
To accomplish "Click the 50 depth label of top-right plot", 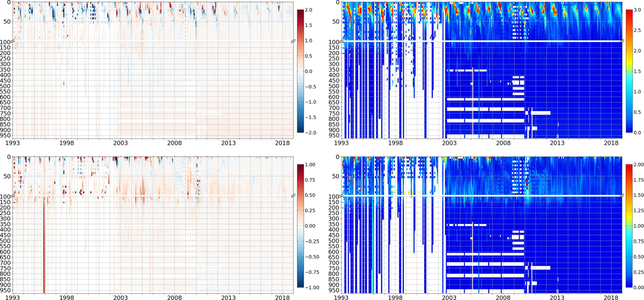I will (336, 22).
